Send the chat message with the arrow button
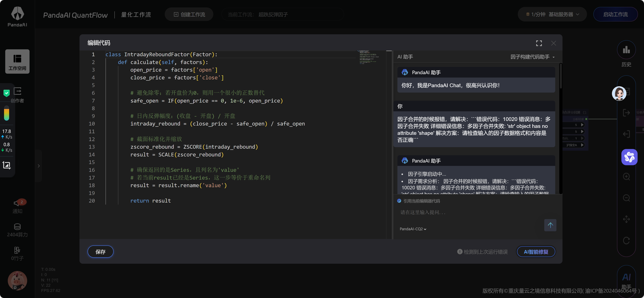Image resolution: width=644 pixels, height=298 pixels. [550, 225]
